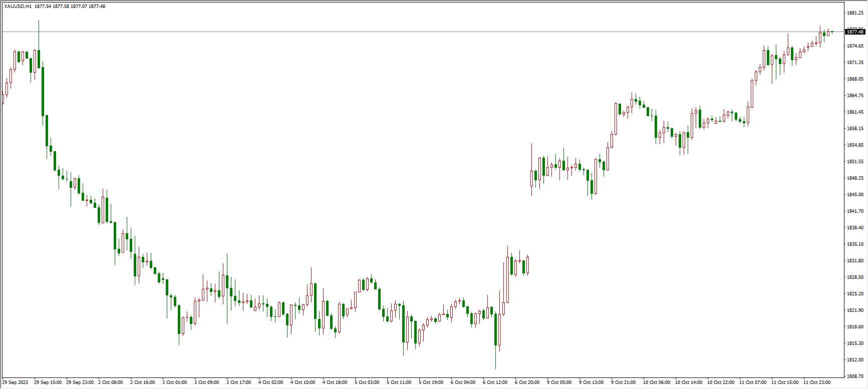Click the 11 Oct 15:00 time label

tap(785, 383)
